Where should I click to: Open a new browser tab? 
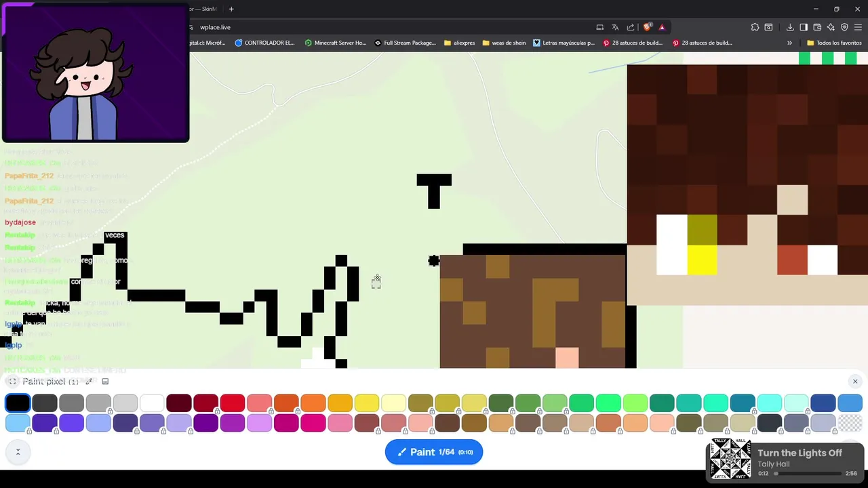(x=231, y=9)
